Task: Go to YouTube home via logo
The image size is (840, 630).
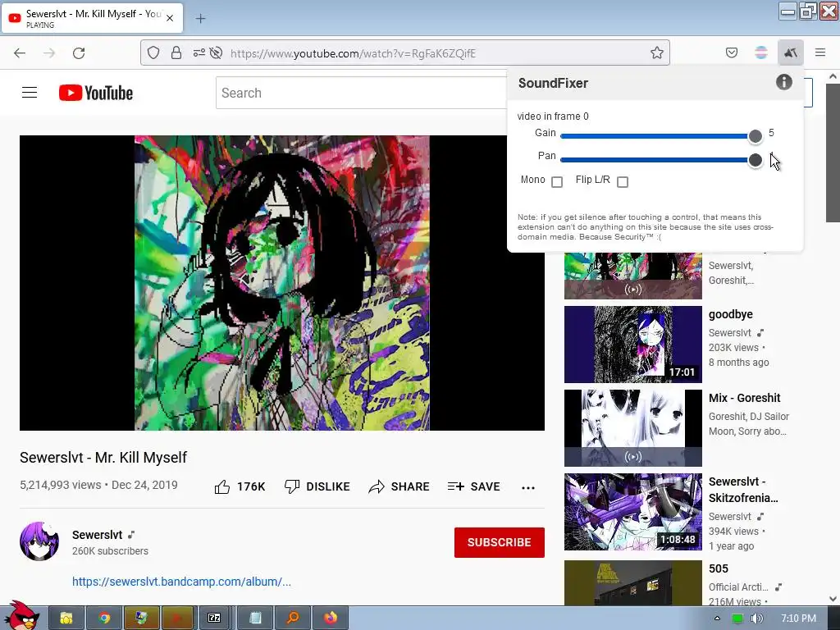Action: (96, 93)
